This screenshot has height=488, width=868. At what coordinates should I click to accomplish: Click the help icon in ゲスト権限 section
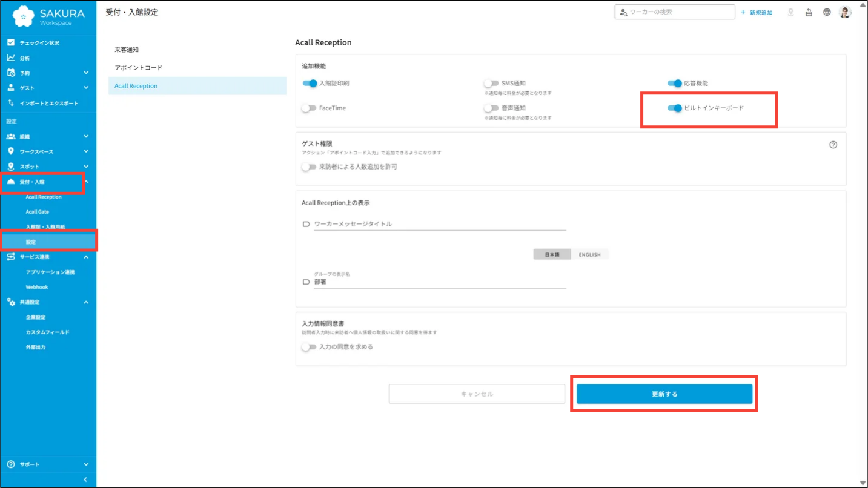tap(833, 145)
